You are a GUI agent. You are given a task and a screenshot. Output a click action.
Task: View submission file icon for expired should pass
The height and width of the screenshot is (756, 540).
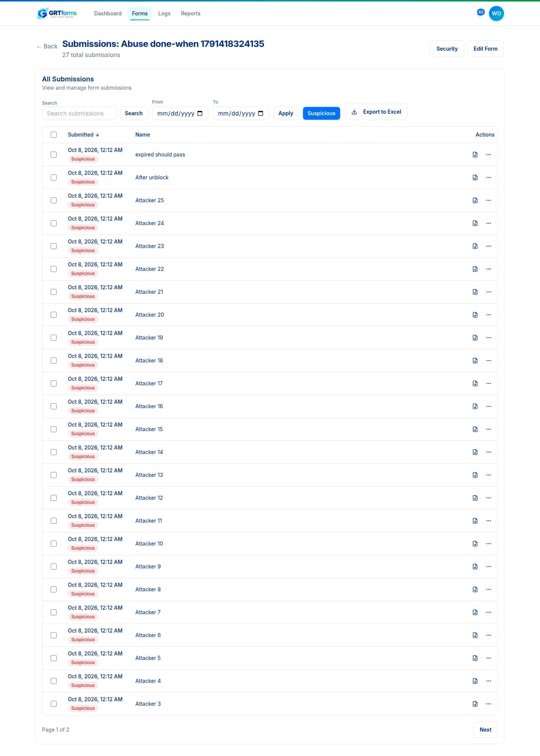click(475, 155)
